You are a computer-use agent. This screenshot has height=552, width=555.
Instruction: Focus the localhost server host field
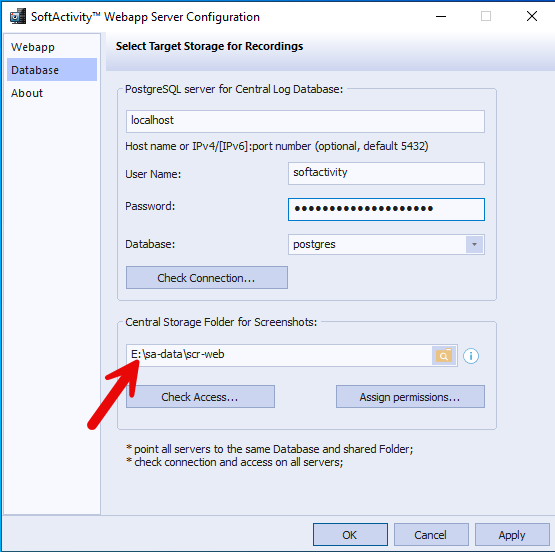(x=305, y=121)
